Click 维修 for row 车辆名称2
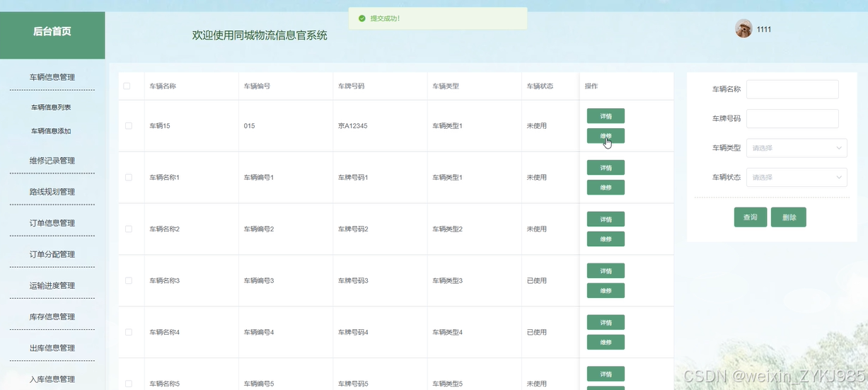This screenshot has width=868, height=390. click(x=606, y=239)
